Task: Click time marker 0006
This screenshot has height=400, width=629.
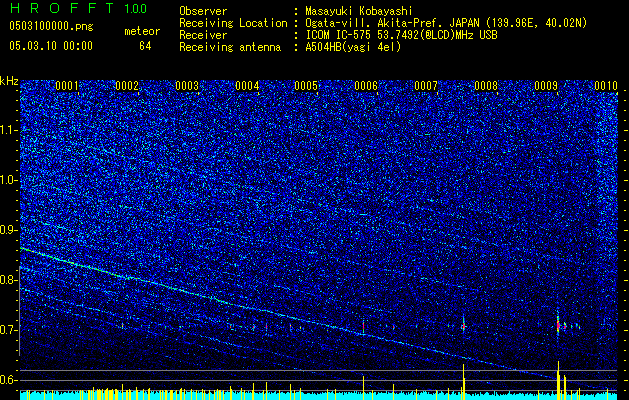Action: 366,86
